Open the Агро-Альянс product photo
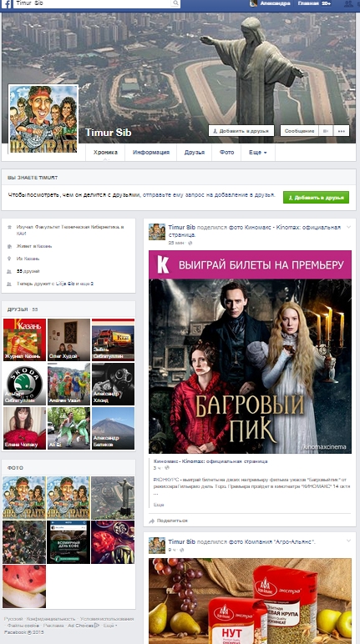 pos(250,601)
